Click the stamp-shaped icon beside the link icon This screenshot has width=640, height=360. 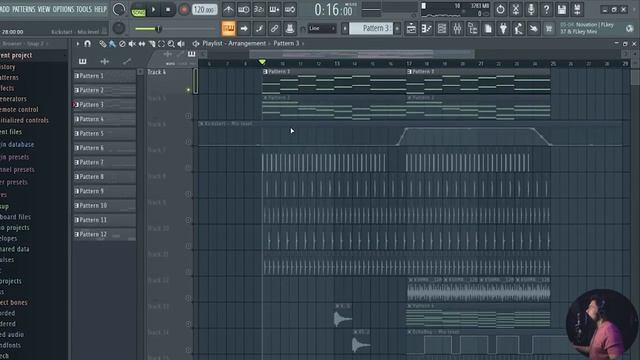pyautogui.click(x=290, y=29)
